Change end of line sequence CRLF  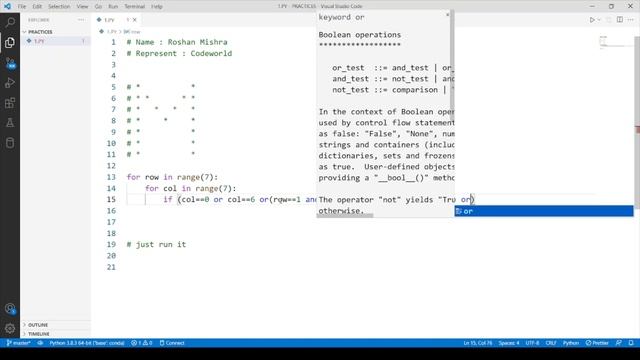coord(551,343)
